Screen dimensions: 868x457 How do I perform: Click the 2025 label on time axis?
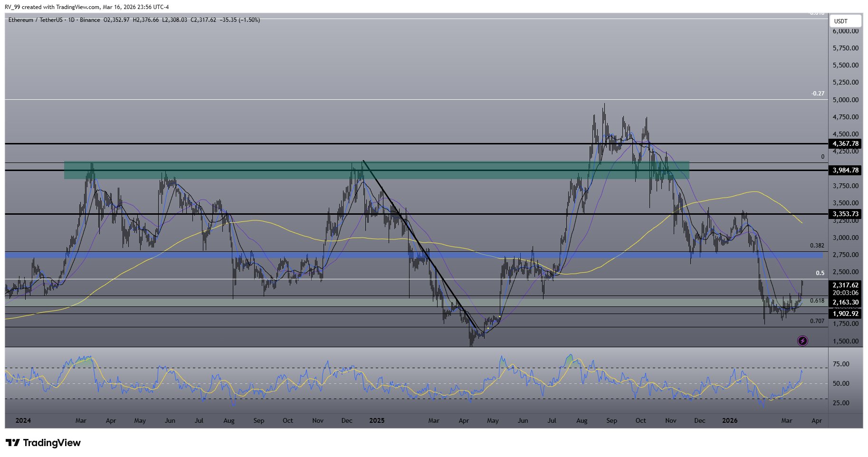pyautogui.click(x=377, y=420)
